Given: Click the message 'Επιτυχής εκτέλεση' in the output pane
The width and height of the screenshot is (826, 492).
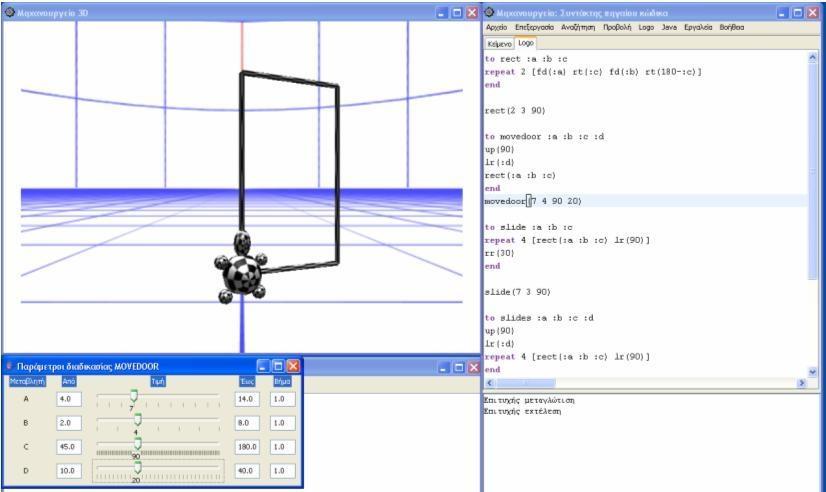Looking at the screenshot, I should tap(522, 411).
